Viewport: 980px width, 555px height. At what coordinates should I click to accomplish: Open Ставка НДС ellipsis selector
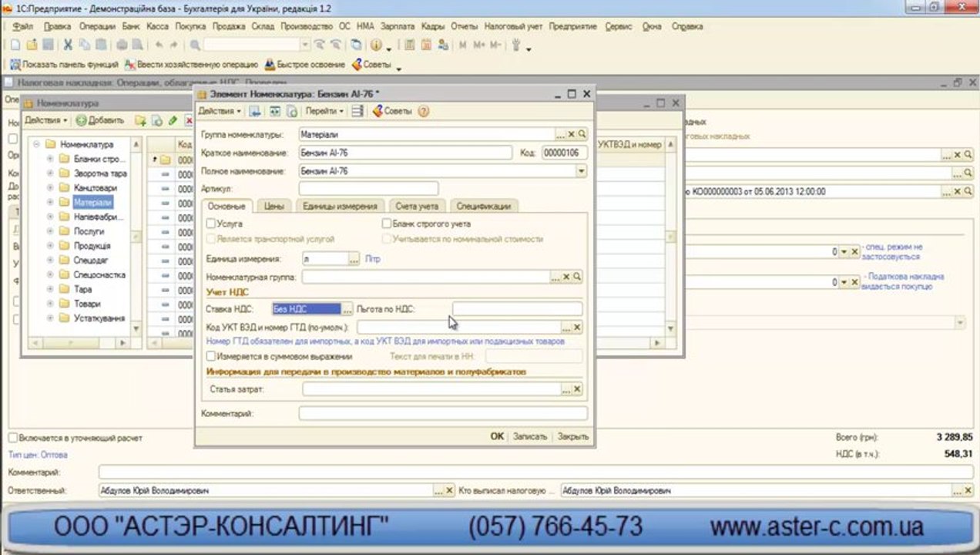[347, 309]
